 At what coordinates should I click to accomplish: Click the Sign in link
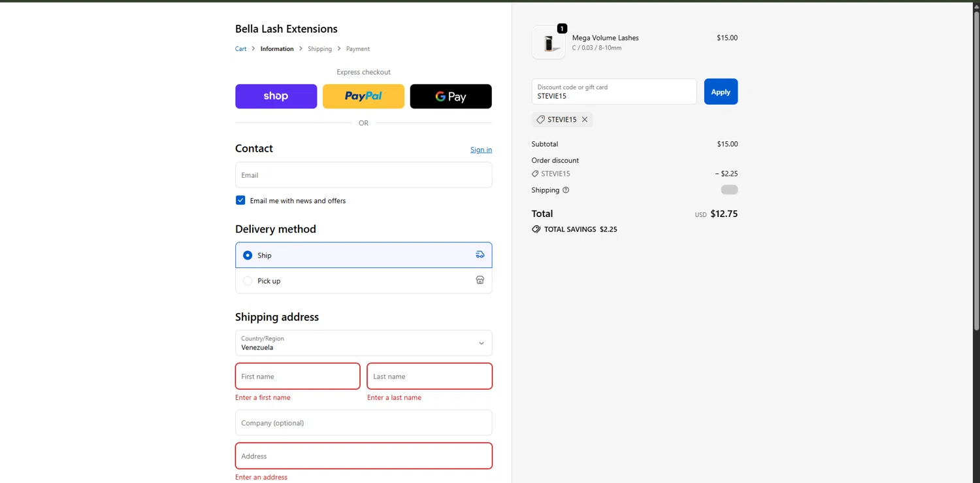tap(481, 150)
